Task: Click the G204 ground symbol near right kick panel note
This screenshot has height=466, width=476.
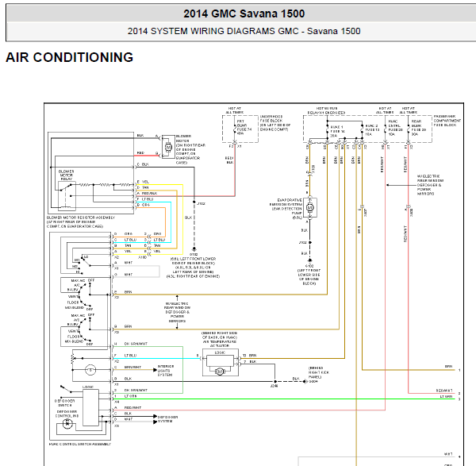Action: click(305, 381)
